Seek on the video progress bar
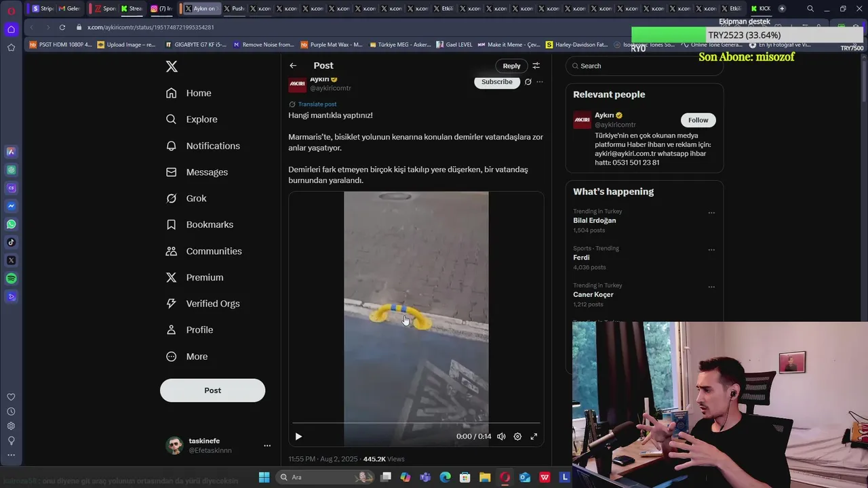868x488 pixels. click(x=416, y=423)
